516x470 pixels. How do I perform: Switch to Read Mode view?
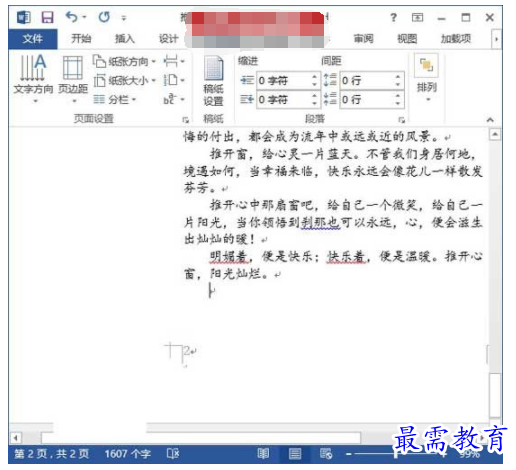coord(263,454)
